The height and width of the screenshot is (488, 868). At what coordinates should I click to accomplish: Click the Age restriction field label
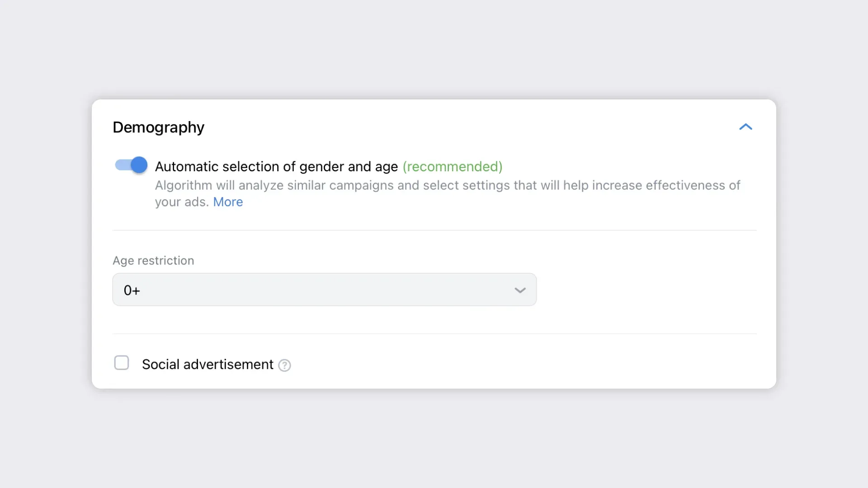click(153, 261)
